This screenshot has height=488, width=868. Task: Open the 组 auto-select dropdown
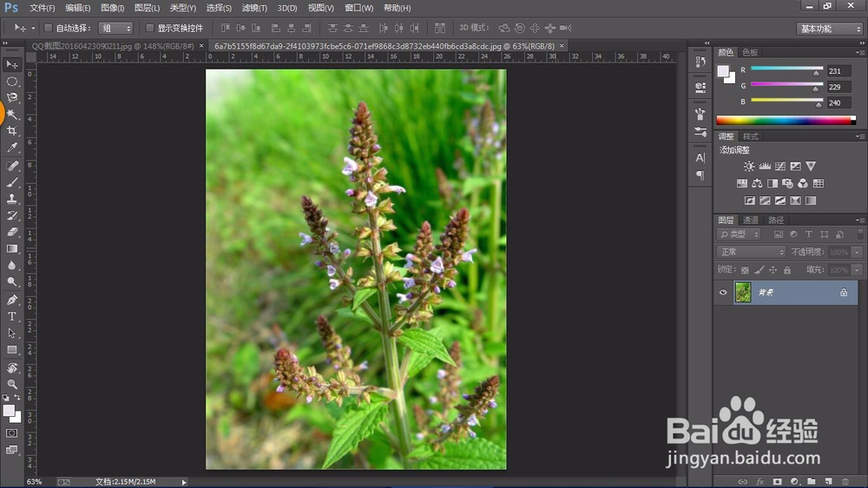click(115, 29)
